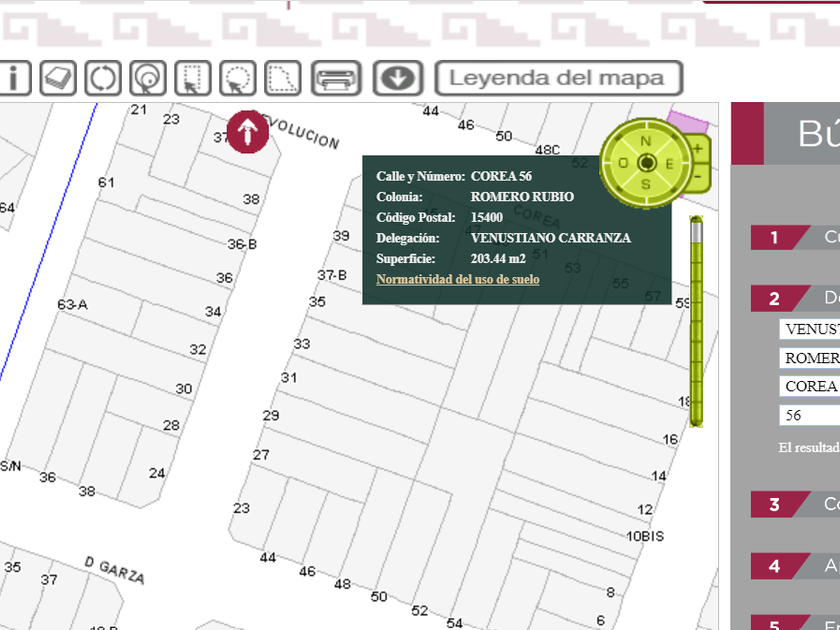
Task: Click lot number 12 on map
Action: 646,509
